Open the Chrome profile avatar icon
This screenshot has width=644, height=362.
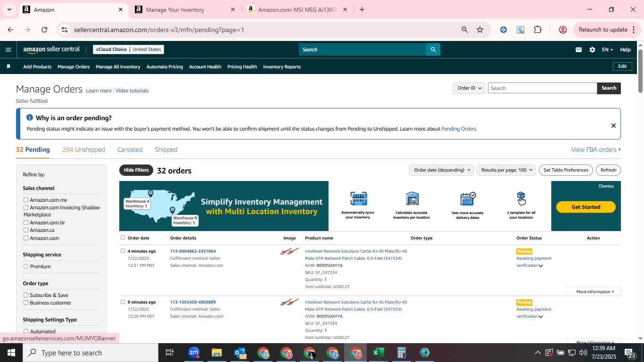point(562,30)
